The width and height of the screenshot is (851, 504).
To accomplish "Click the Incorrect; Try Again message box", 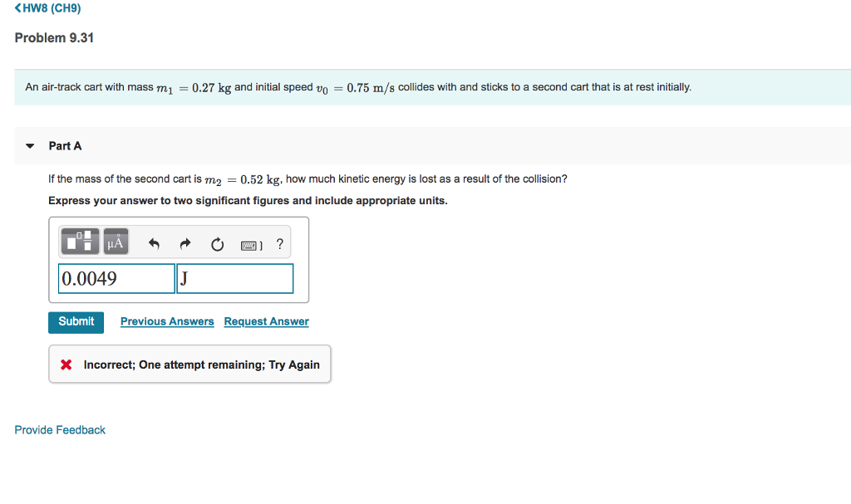I will pyautogui.click(x=189, y=364).
